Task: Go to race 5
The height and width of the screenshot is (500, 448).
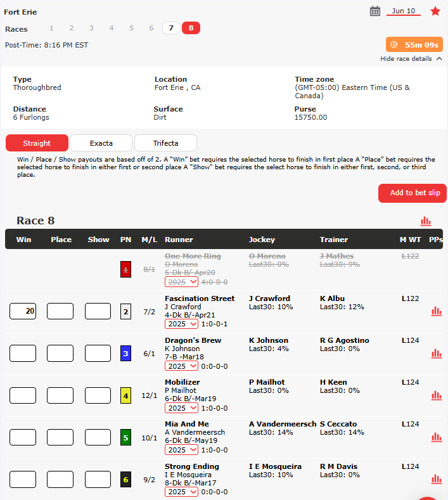Action: pos(131,28)
